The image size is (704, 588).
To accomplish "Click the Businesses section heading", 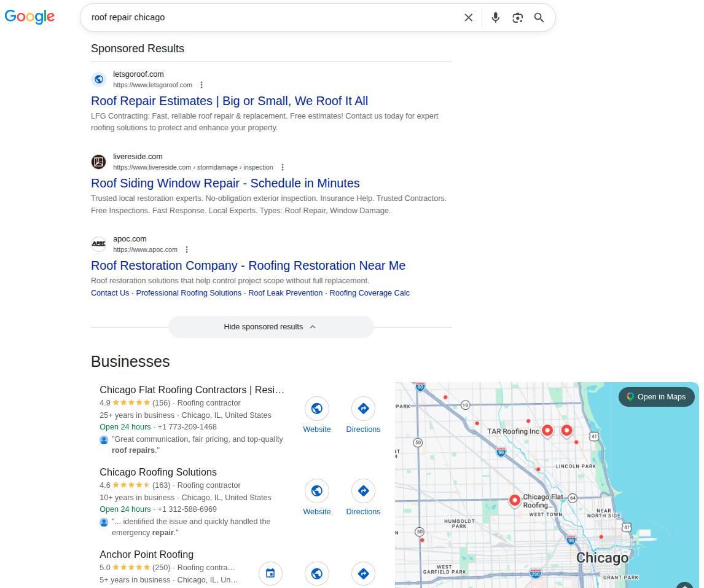I will pyautogui.click(x=130, y=362).
